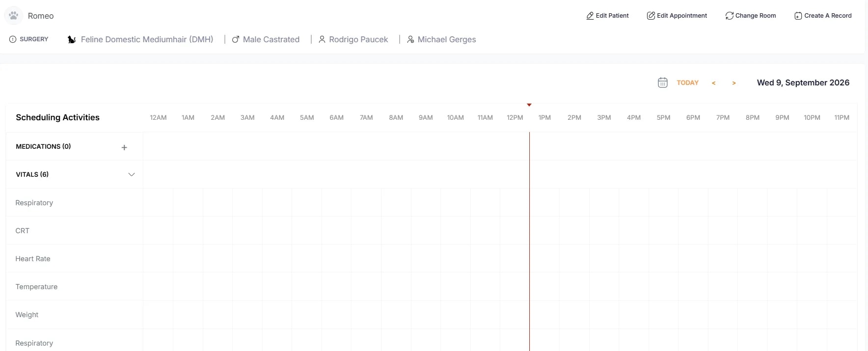
Task: Click the Create A Record icon
Action: click(x=798, y=16)
